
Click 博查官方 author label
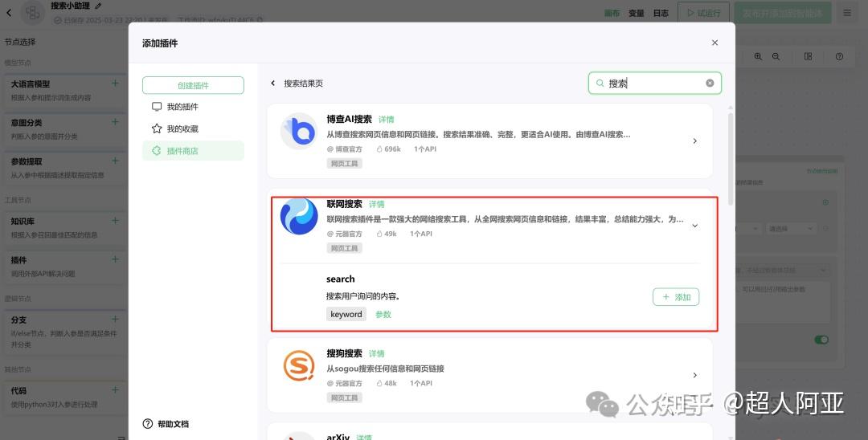(x=344, y=149)
